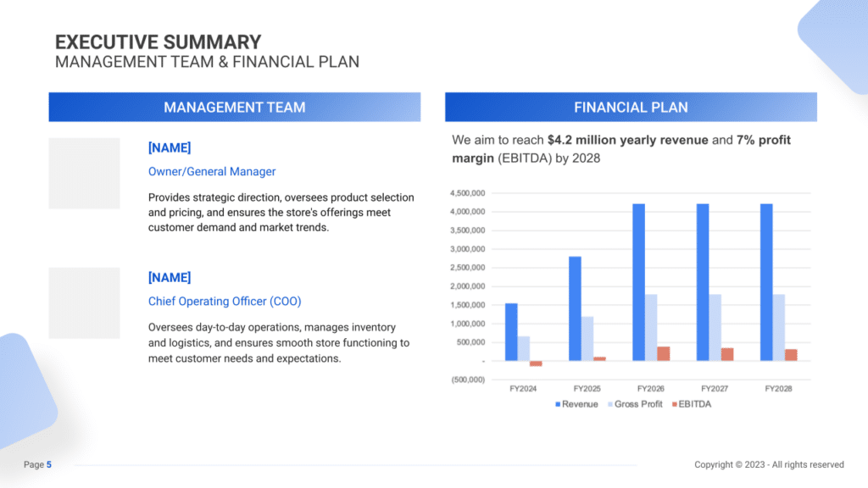Click the Copyright © 2023 footer text
This screenshot has height=488, width=868.
[x=770, y=465]
